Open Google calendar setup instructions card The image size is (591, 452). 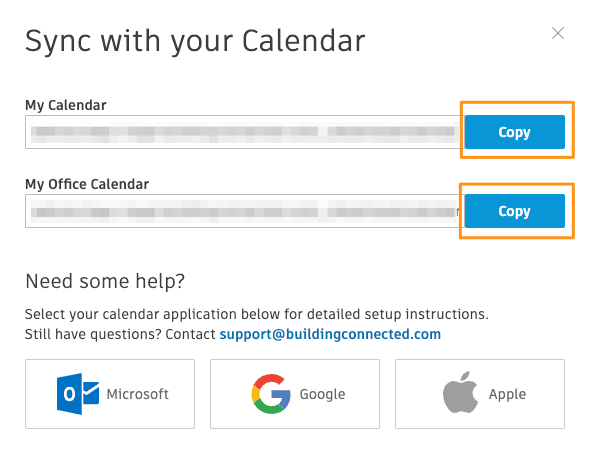click(295, 394)
